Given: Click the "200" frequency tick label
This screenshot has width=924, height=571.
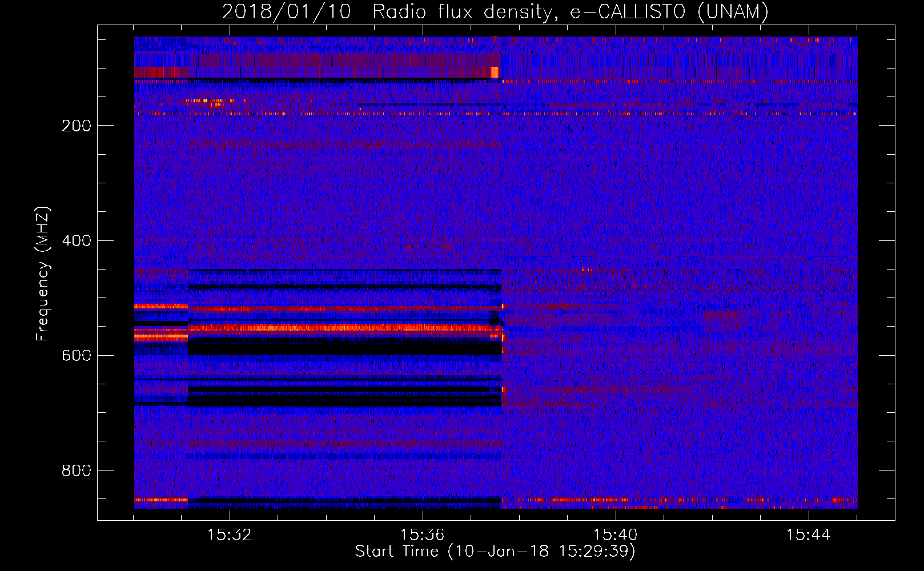Looking at the screenshot, I should 77,126.
